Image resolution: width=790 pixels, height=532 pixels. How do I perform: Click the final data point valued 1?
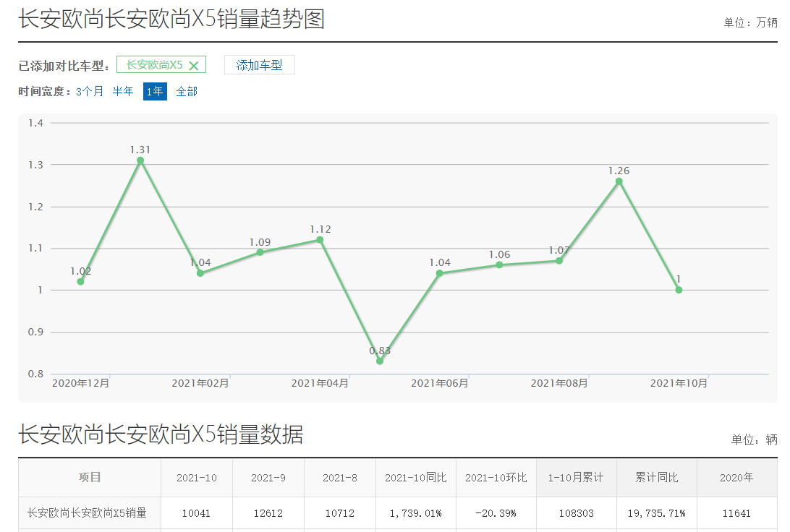pyautogui.click(x=679, y=290)
